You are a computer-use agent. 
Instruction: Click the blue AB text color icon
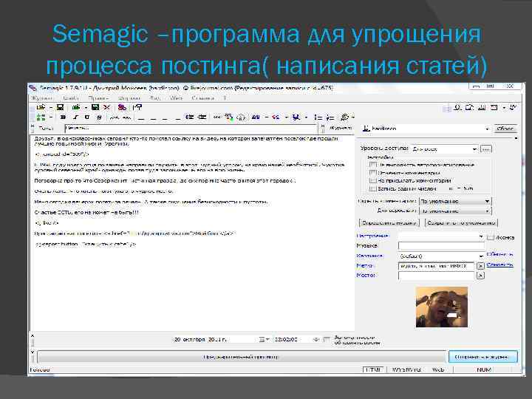coord(256,117)
